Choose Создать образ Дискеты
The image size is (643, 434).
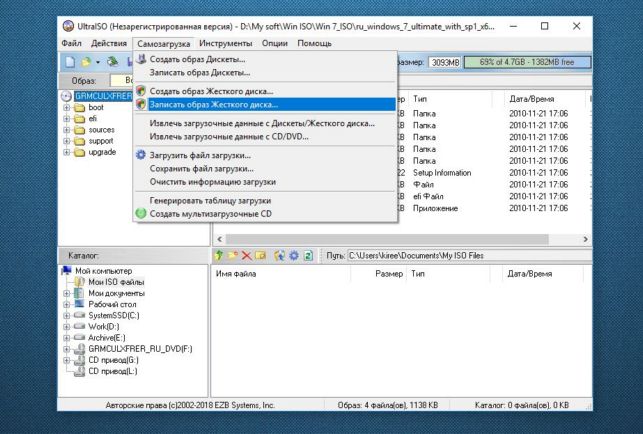[265, 59]
